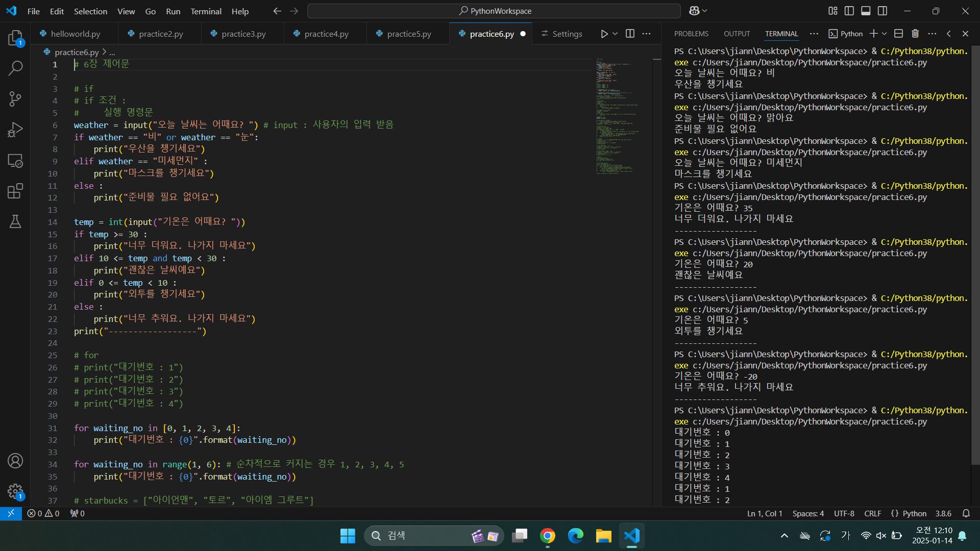980x551 pixels.
Task: Kill terminal using trash icon
Action: (915, 34)
